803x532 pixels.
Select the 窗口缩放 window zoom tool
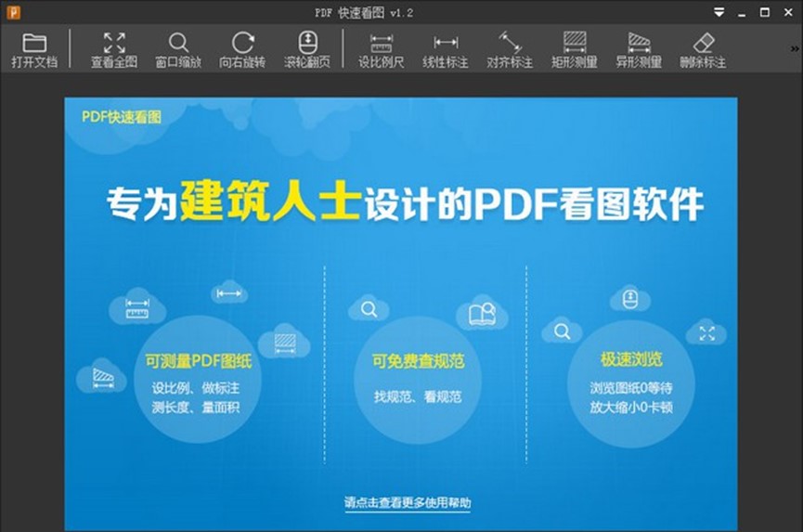(178, 50)
